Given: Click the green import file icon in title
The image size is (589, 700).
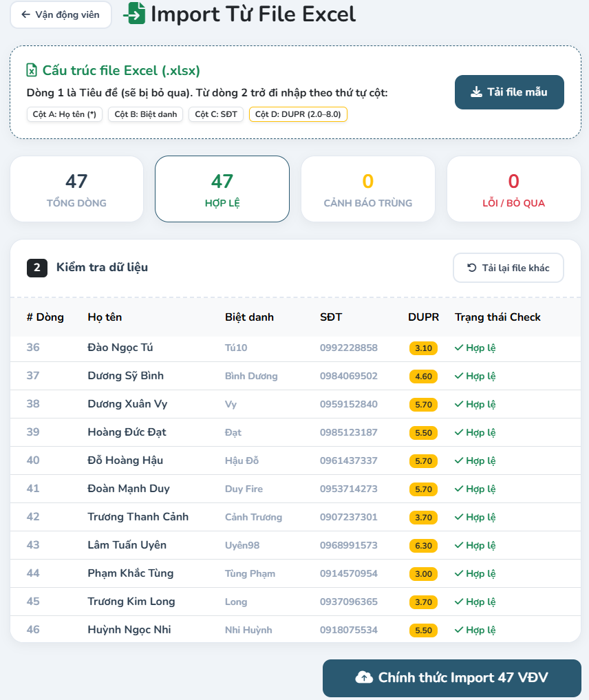Looking at the screenshot, I should tap(134, 13).
